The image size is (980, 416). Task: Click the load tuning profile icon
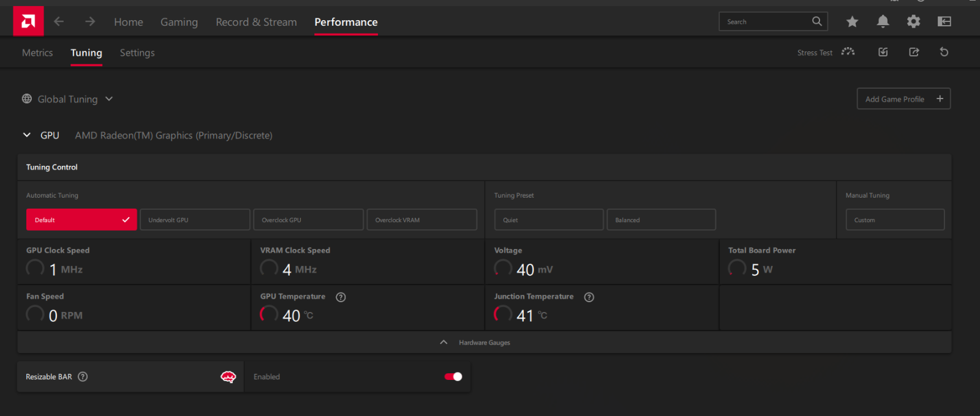tap(883, 52)
